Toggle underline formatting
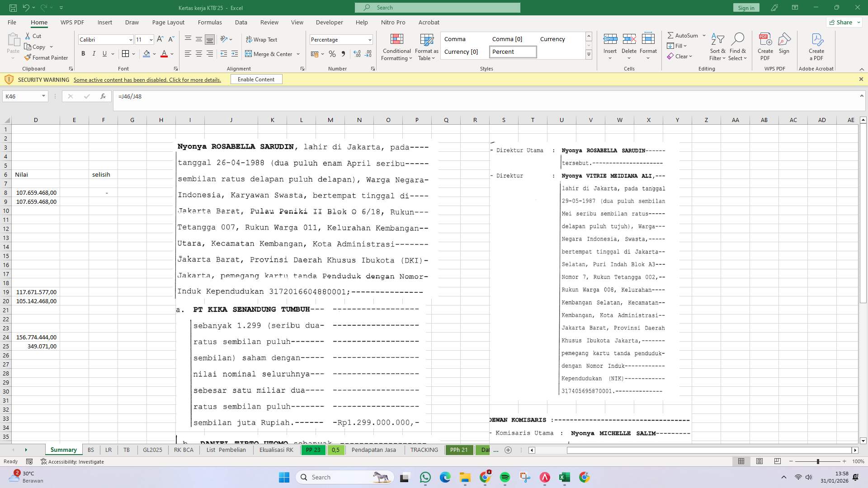Image resolution: width=868 pixels, height=488 pixels. 104,54
